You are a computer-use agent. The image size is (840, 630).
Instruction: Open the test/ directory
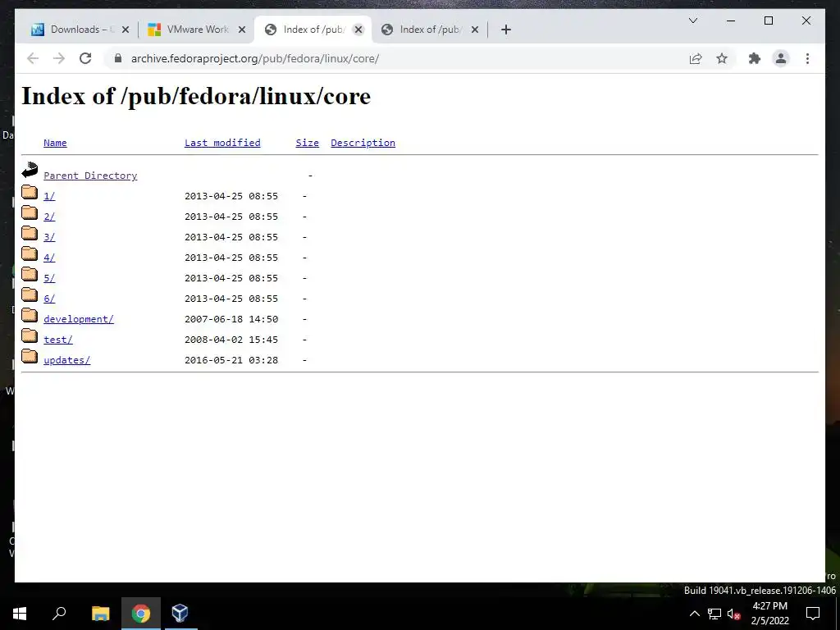pos(58,340)
